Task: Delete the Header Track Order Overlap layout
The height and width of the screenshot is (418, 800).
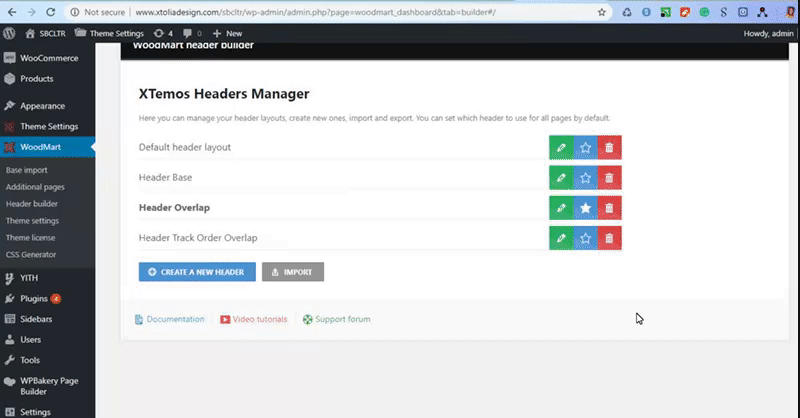Action: [x=609, y=238]
